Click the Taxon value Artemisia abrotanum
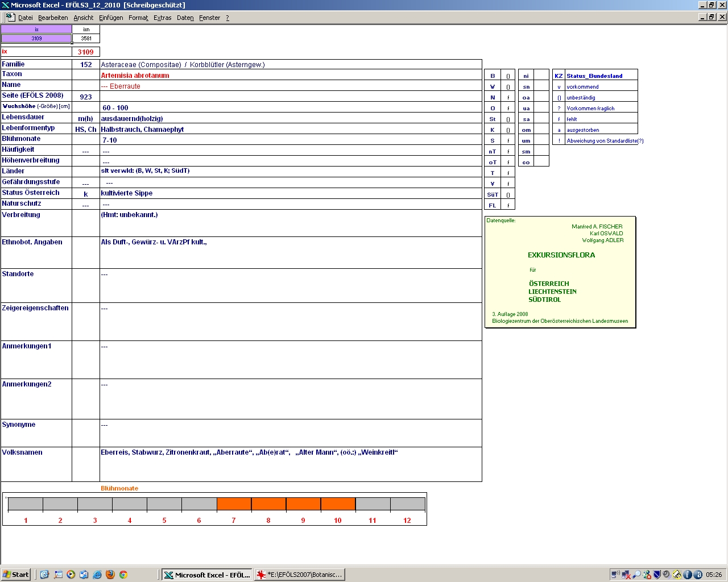This screenshot has height=582, width=728. [135, 75]
